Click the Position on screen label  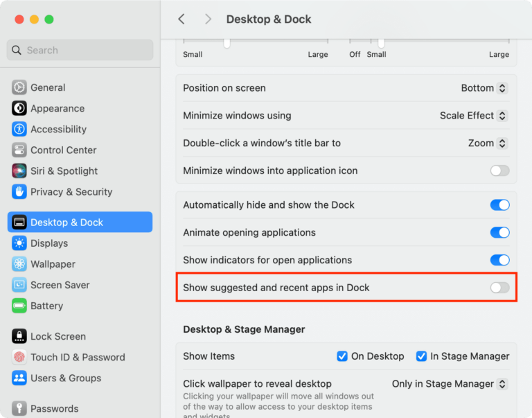click(x=224, y=88)
